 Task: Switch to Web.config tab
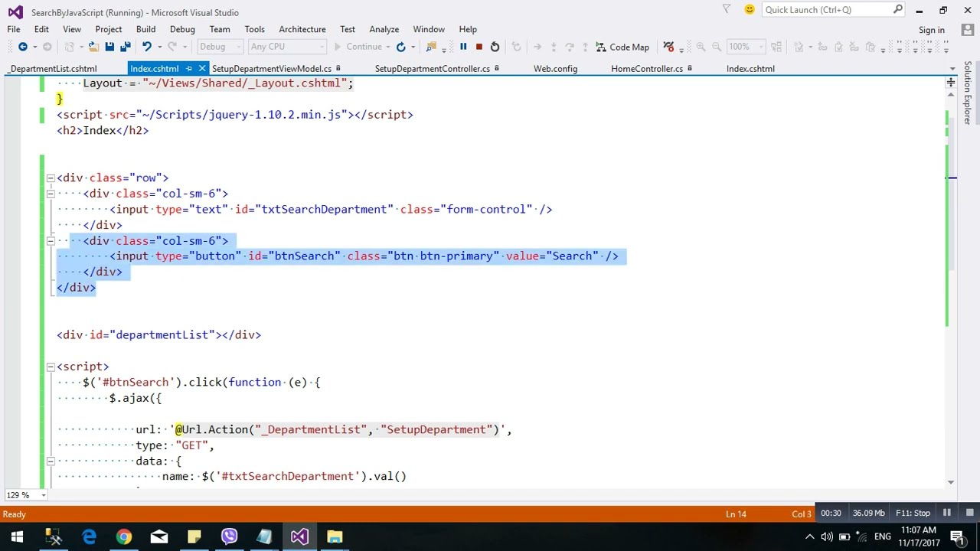[556, 68]
